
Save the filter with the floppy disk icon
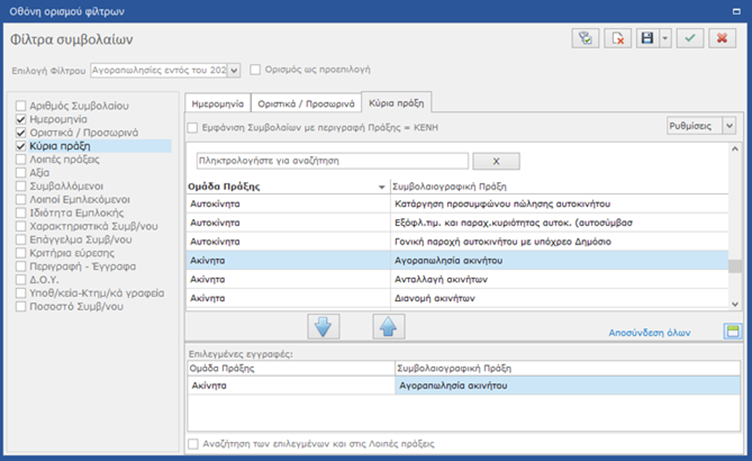pyautogui.click(x=647, y=38)
